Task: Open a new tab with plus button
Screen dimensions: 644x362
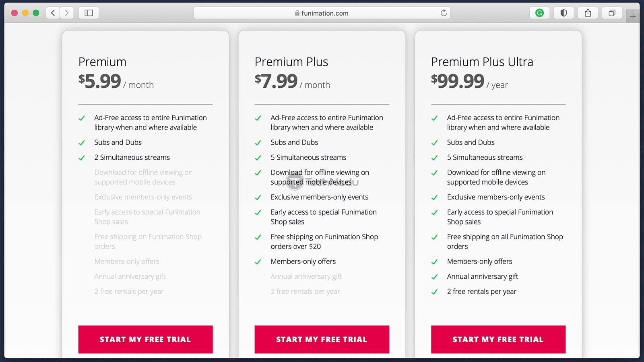Action: tap(633, 16)
